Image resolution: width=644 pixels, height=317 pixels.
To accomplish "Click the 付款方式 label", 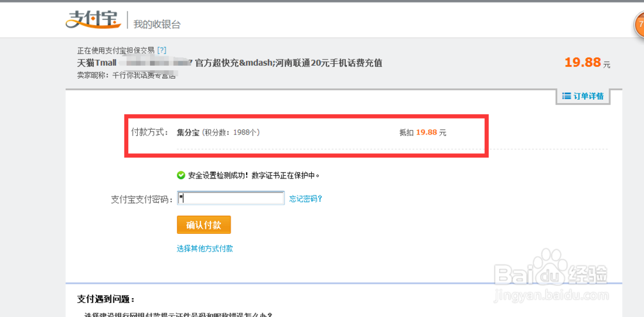I will coord(149,132).
